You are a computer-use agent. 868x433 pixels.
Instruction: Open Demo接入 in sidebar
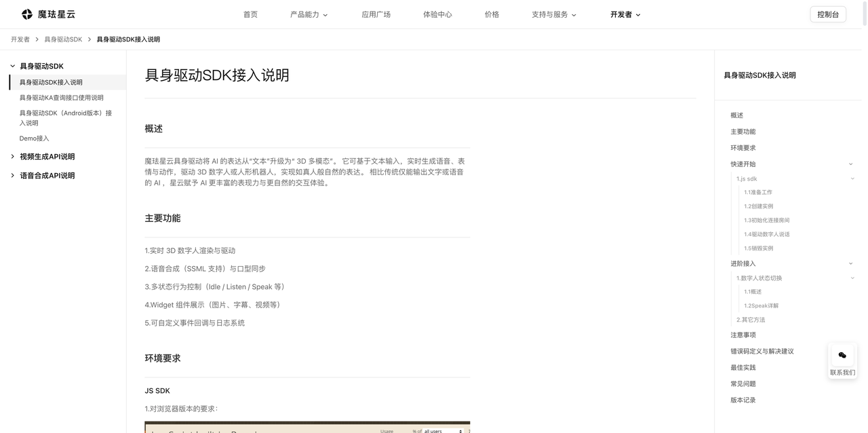point(34,138)
